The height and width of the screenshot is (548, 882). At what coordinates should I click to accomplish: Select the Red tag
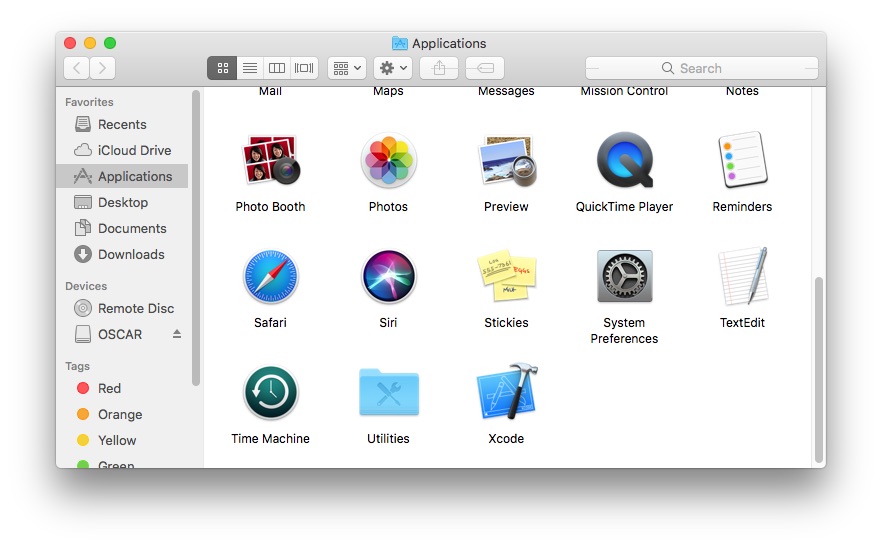pos(122,388)
